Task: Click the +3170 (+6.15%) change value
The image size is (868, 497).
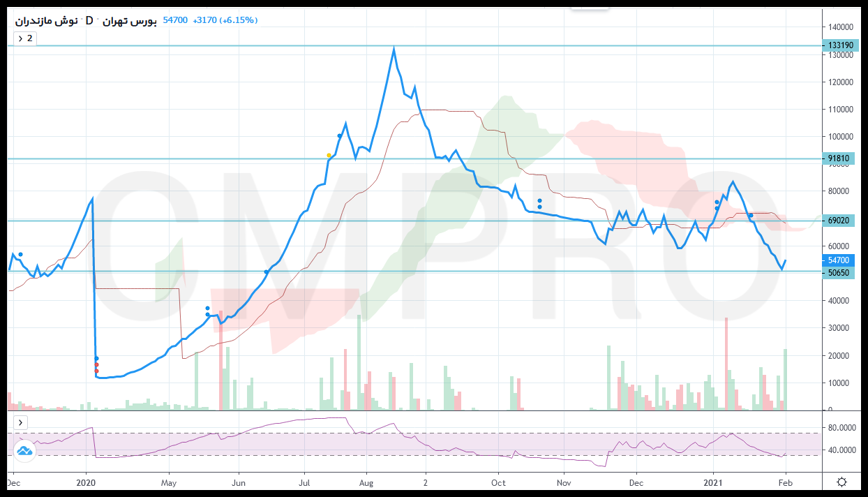Action: coord(225,21)
